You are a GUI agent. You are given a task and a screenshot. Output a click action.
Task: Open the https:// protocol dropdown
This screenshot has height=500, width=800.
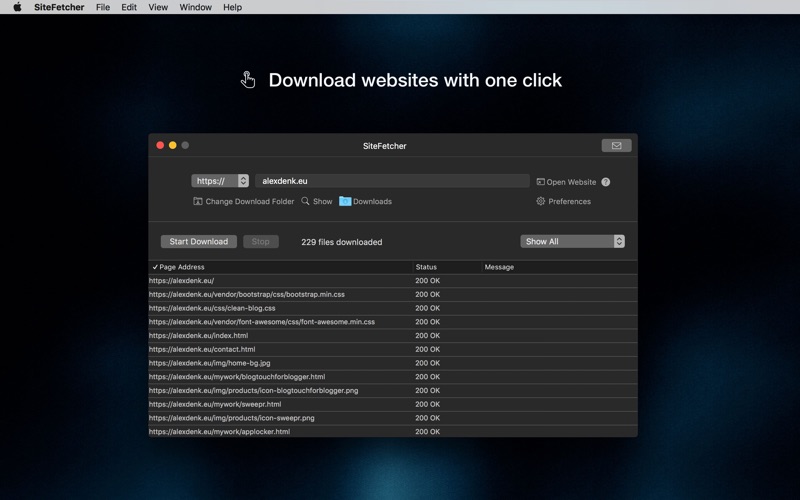point(220,181)
